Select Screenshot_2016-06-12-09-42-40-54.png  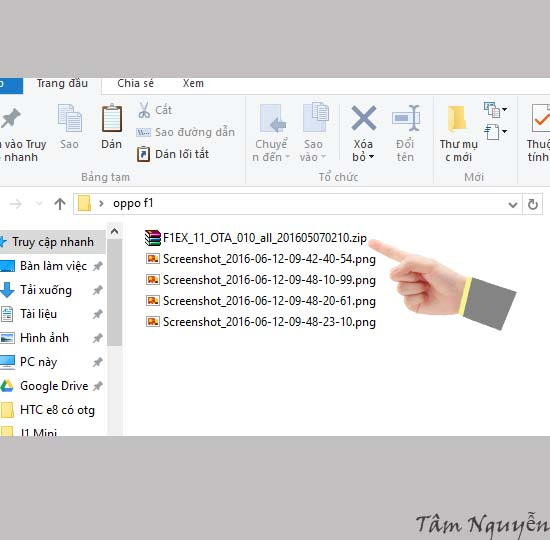tap(261, 259)
